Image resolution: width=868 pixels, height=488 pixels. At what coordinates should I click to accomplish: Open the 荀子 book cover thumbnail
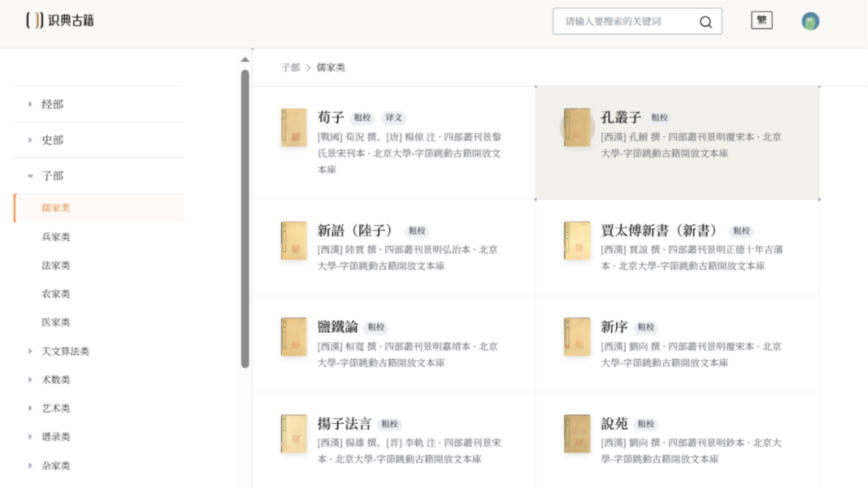294,127
